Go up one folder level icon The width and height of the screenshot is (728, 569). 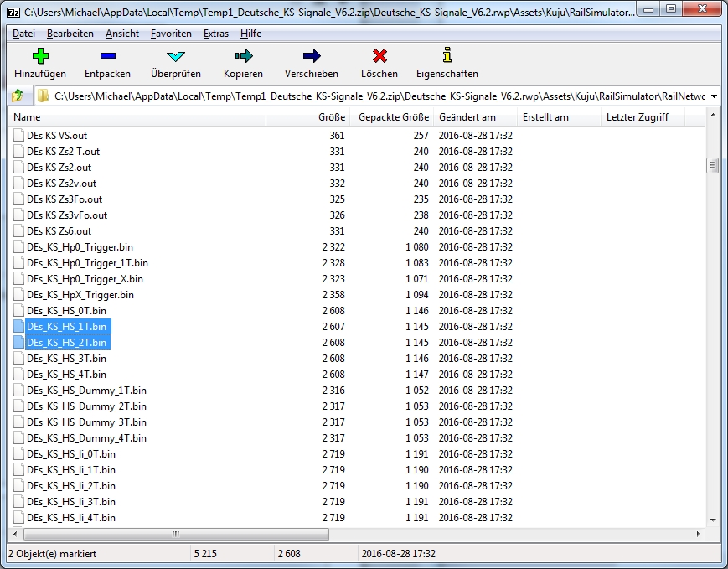tap(18, 96)
